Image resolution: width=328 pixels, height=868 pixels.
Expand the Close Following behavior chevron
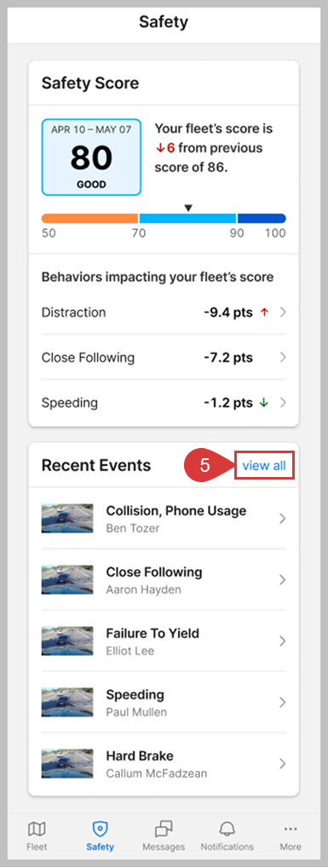(x=283, y=358)
